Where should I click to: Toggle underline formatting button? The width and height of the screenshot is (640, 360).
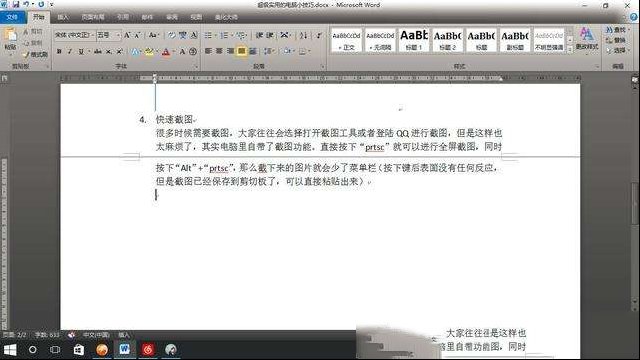(x=81, y=51)
